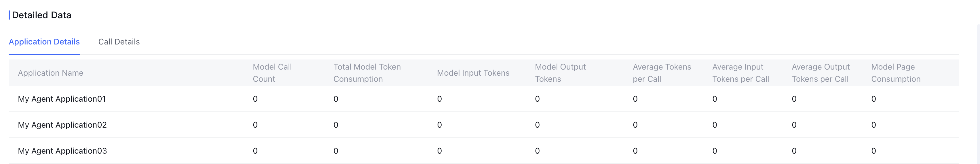Image resolution: width=980 pixels, height=164 pixels.
Task: Click Model Call Count value for Application01
Action: 255,99
